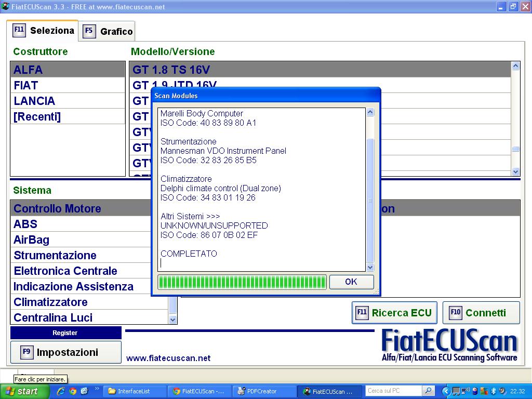532x399 pixels.
Task: Launch Chrome from quick launch
Action: (73, 391)
